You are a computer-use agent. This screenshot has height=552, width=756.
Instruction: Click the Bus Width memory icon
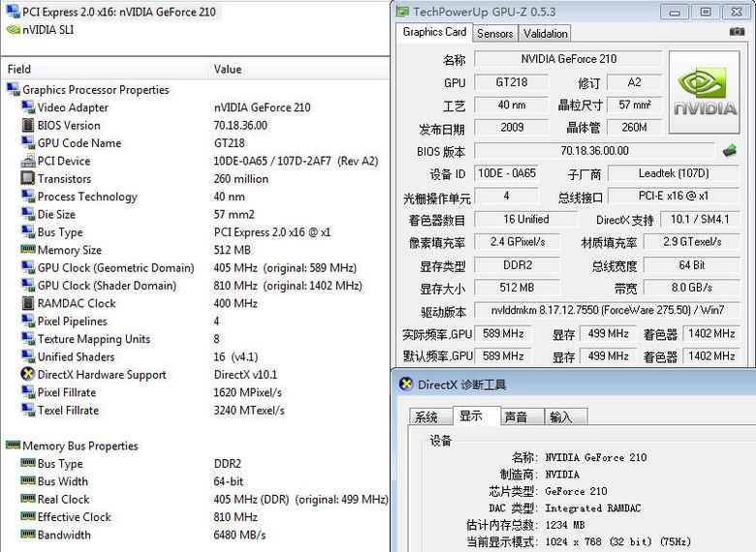pos(28,480)
